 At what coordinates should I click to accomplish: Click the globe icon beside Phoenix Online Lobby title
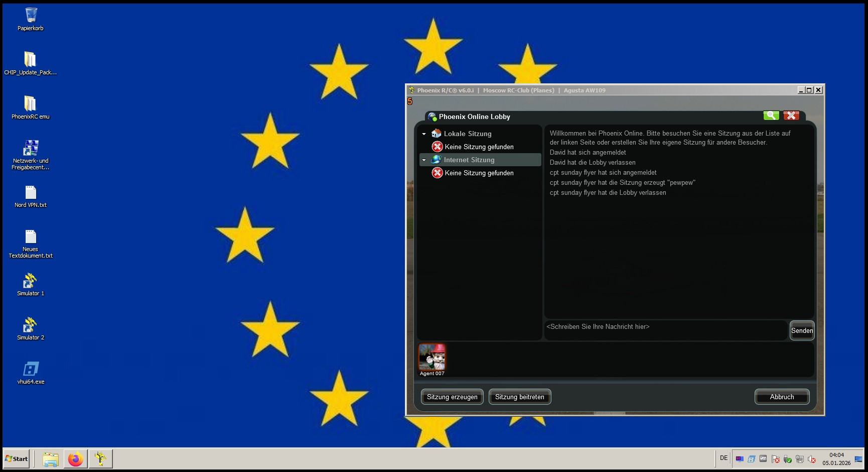click(x=432, y=116)
